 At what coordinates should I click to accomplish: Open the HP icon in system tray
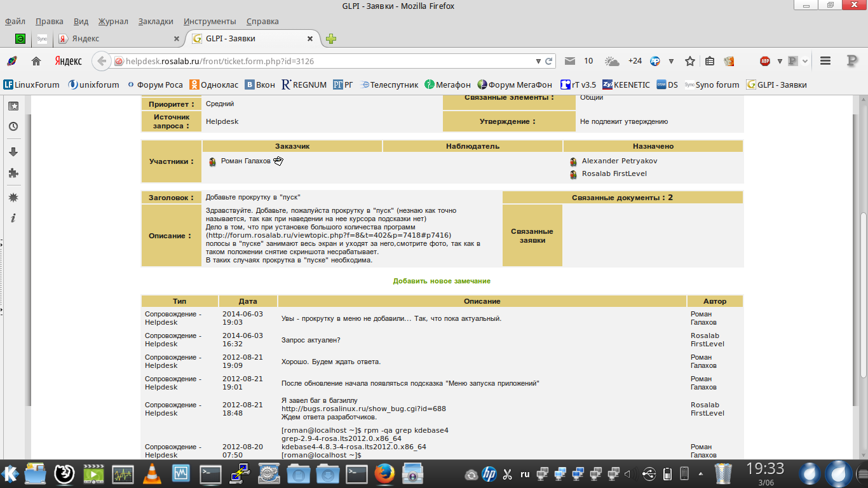(x=489, y=474)
